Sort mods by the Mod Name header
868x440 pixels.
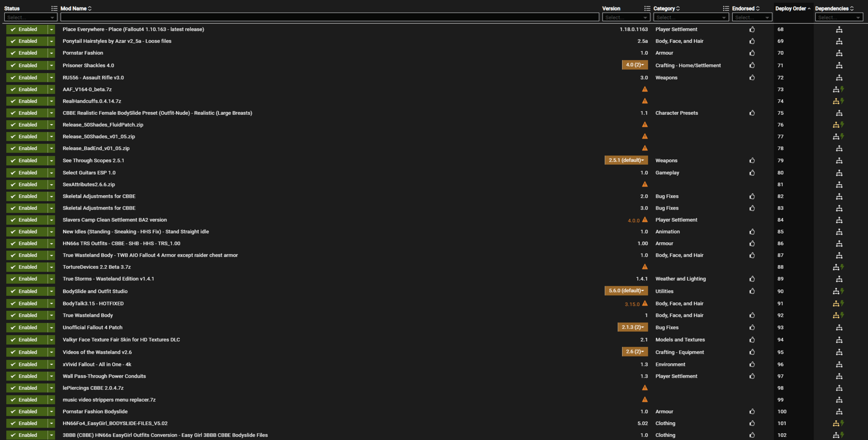pos(76,9)
